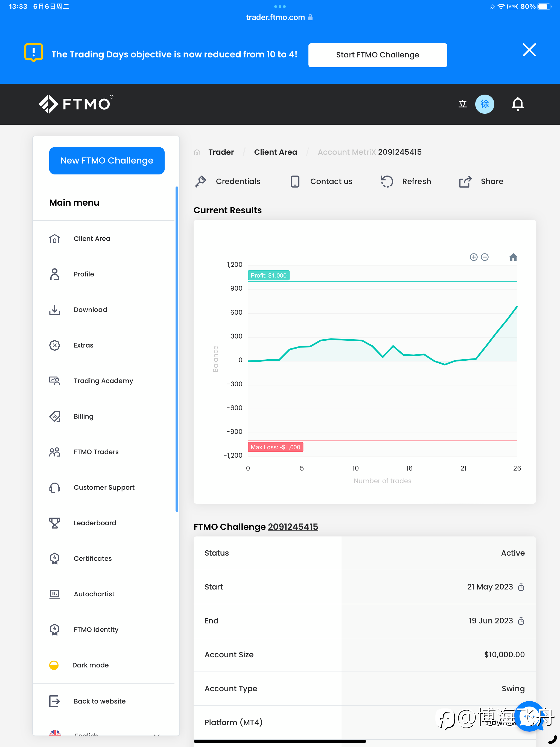The image size is (560, 747).
Task: Open Trading Academy from the sidebar
Action: pyautogui.click(x=103, y=381)
